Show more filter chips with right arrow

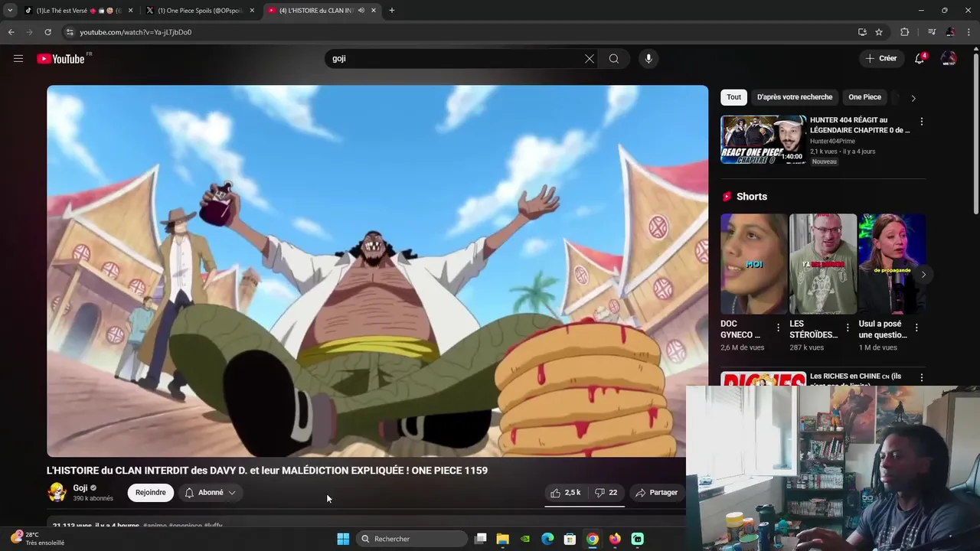pyautogui.click(x=913, y=98)
